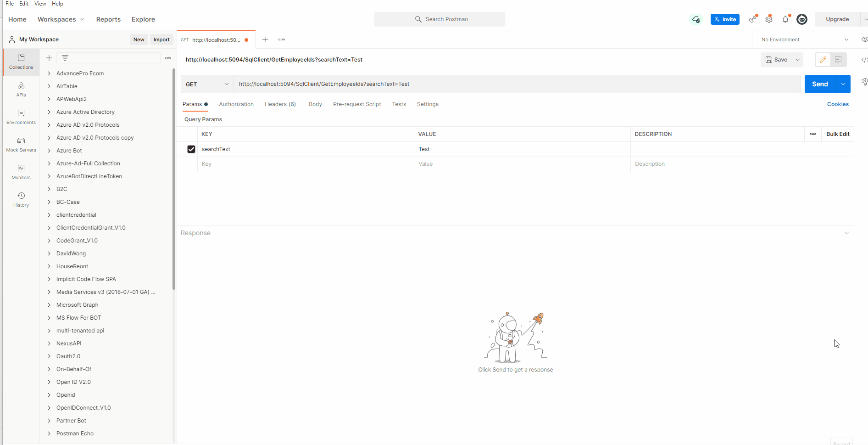Open the settings gear icon
This screenshot has width=868, height=445.
769,19
